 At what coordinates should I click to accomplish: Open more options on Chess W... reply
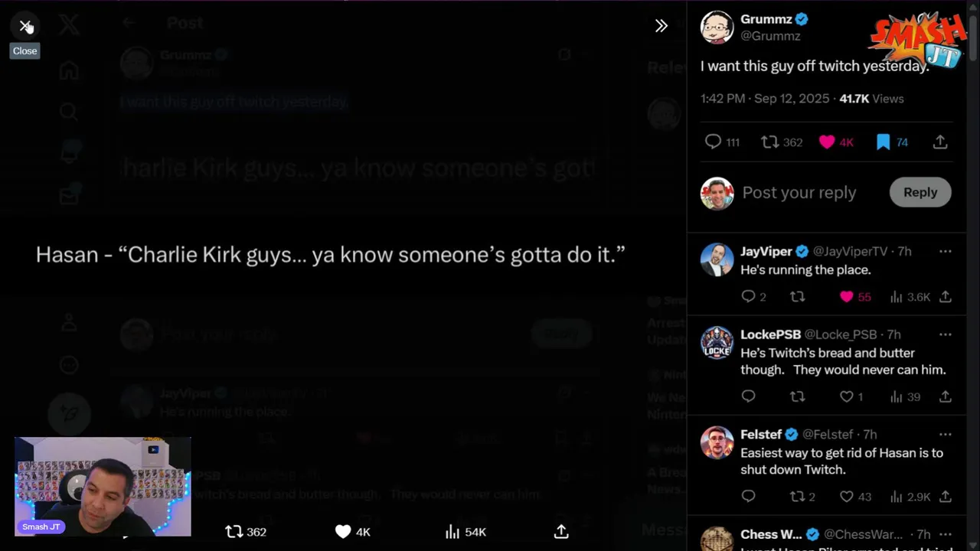(945, 534)
